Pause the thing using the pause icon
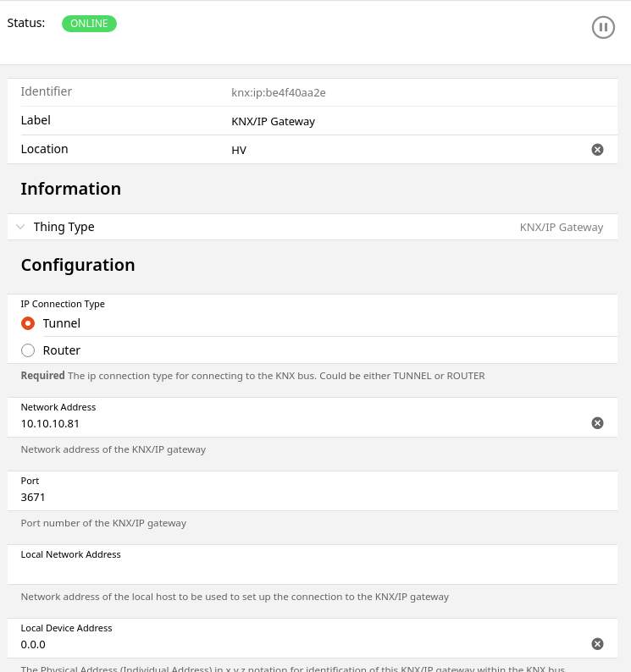Viewport: 631px width, 672px height. pyautogui.click(x=602, y=27)
